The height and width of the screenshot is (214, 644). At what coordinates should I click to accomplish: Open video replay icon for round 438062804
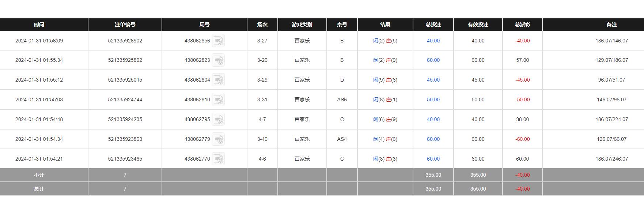tap(218, 80)
